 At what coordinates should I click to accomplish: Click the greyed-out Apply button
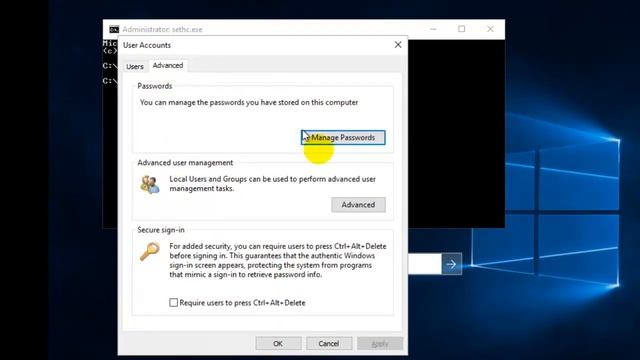tap(380, 344)
